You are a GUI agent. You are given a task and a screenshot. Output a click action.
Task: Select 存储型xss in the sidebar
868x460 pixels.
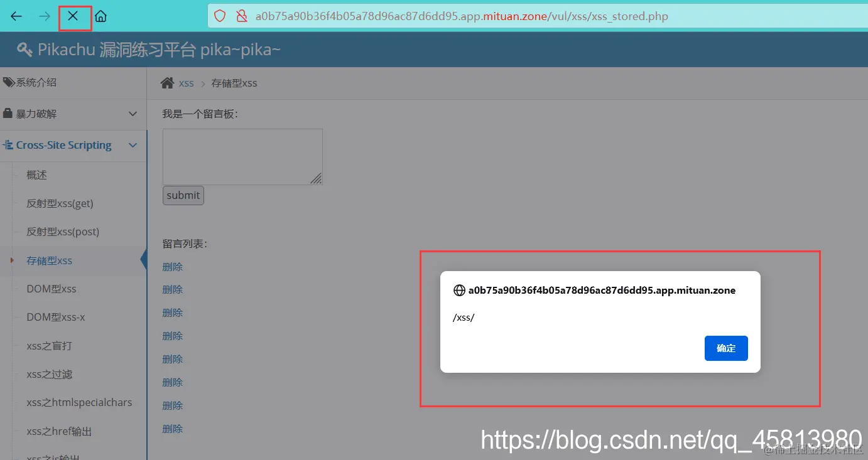(x=49, y=260)
